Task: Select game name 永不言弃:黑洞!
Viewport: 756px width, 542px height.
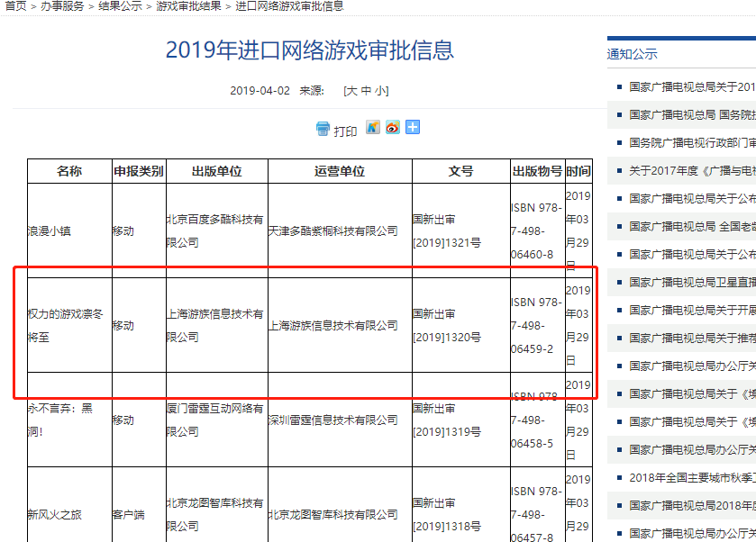Action: coord(60,420)
